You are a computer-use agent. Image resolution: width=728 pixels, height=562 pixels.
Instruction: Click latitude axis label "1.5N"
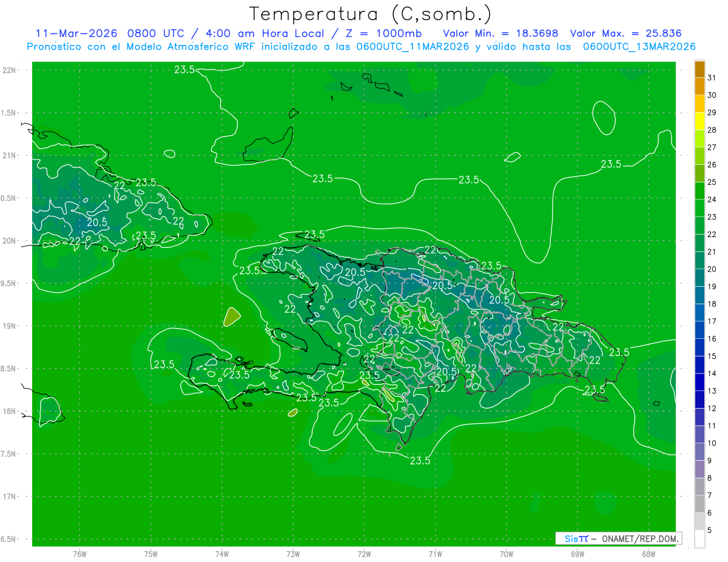pyautogui.click(x=9, y=113)
